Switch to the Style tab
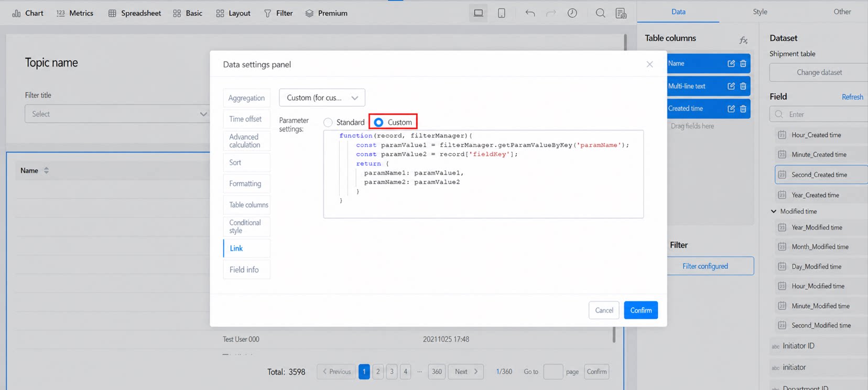This screenshot has height=390, width=868. coord(760,12)
